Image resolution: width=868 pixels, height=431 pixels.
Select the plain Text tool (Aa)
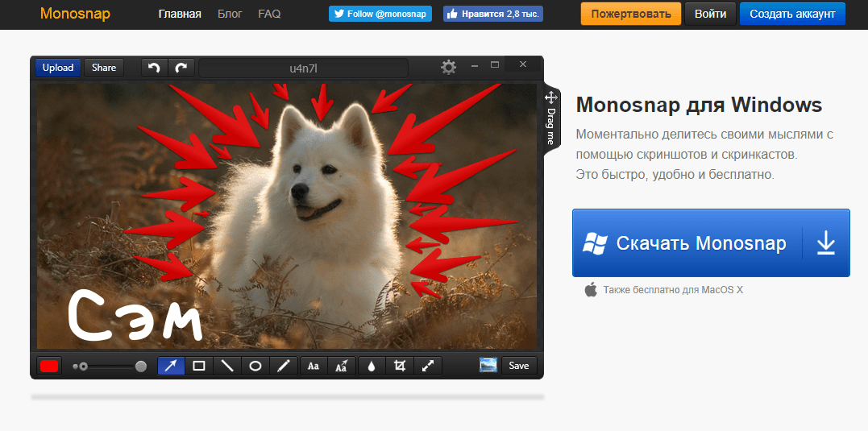[314, 366]
